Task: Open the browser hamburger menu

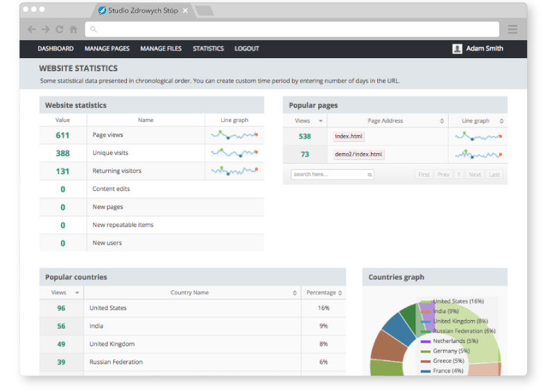Action: (512, 30)
